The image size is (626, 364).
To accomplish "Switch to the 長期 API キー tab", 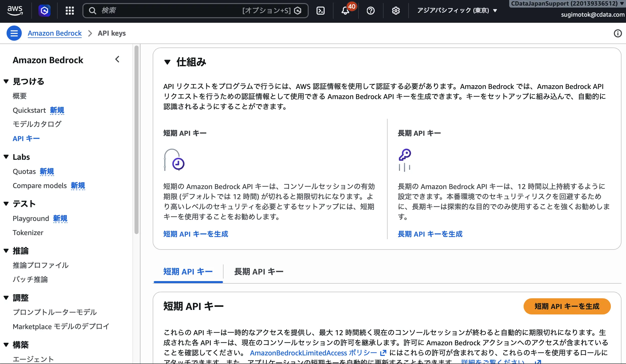I will click(x=259, y=272).
